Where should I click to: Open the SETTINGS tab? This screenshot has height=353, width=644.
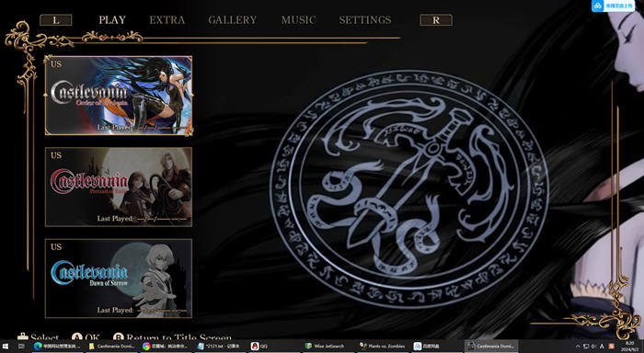coord(365,20)
